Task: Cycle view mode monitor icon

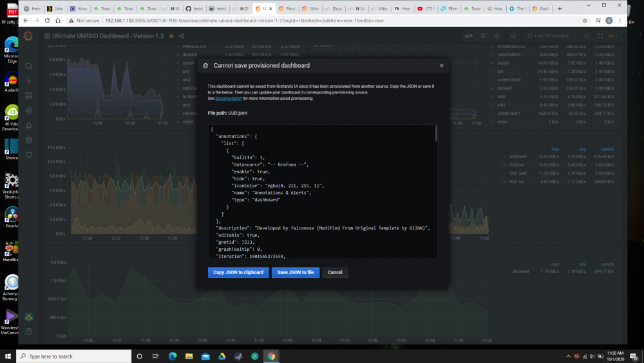Action: pos(513,35)
